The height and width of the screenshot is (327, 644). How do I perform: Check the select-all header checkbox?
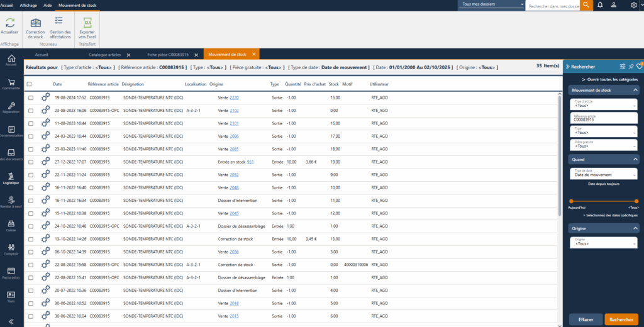[30, 84]
